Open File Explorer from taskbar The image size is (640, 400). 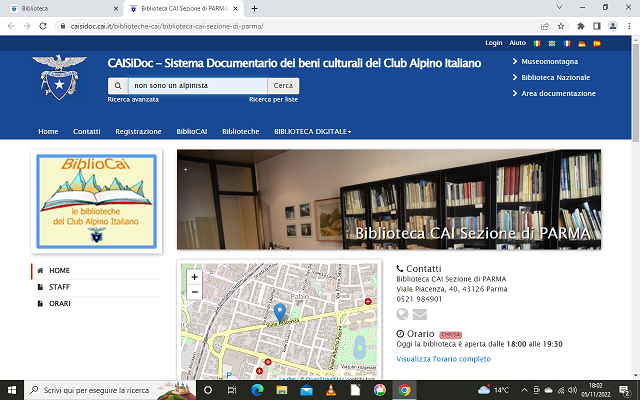tap(282, 390)
